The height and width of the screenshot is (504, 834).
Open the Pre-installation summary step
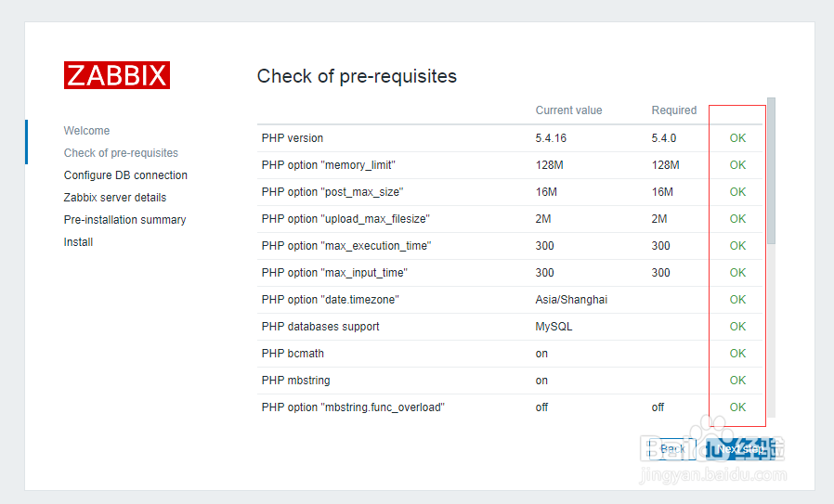[x=124, y=220]
